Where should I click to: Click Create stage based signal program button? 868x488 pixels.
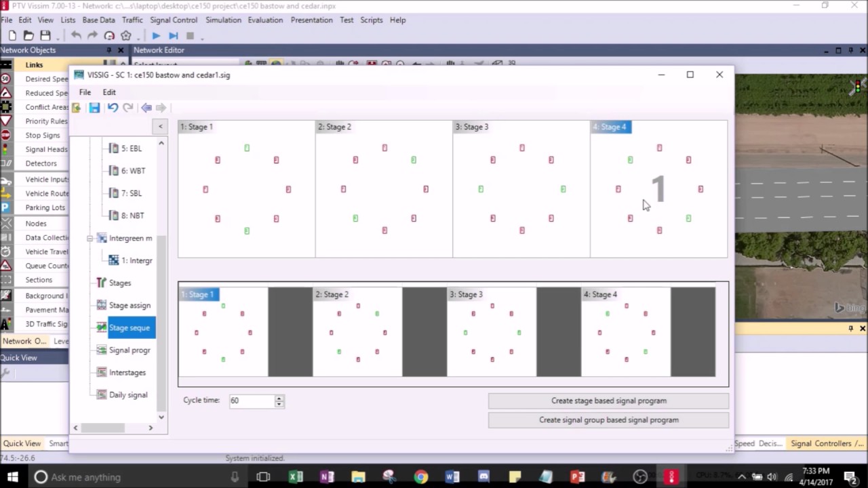pos(609,401)
